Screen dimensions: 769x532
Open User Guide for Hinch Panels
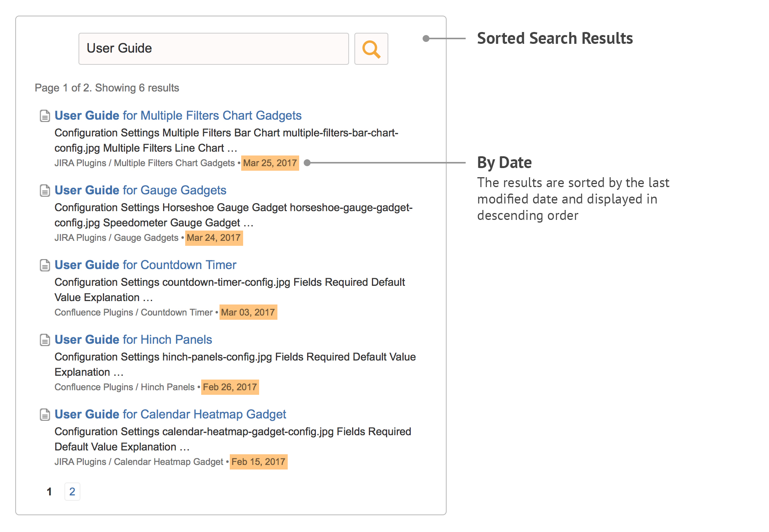133,340
